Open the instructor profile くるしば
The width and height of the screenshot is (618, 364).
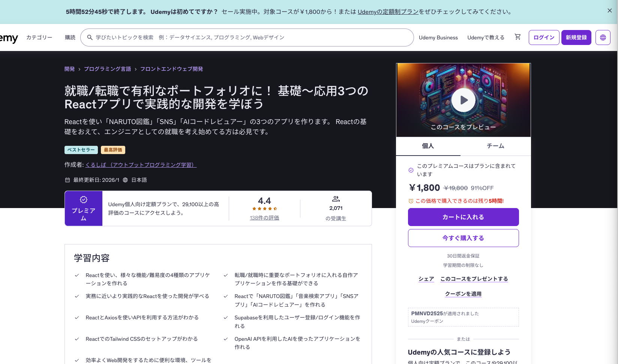click(141, 164)
